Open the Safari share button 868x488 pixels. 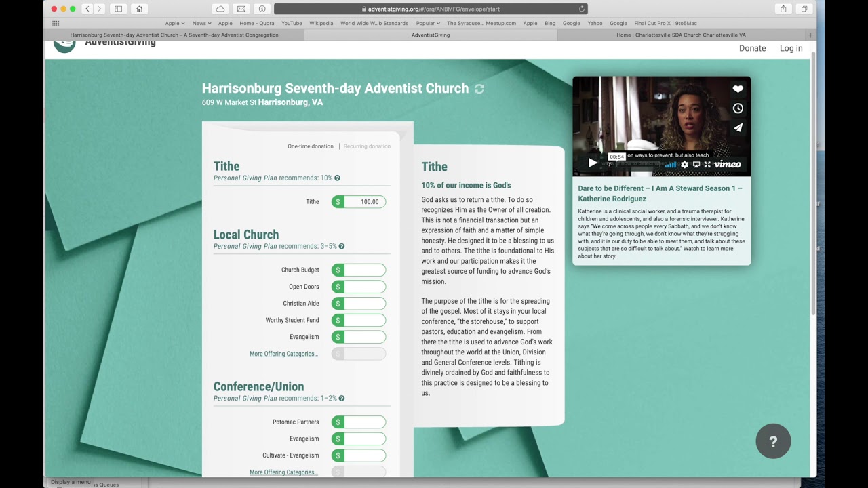click(x=783, y=9)
